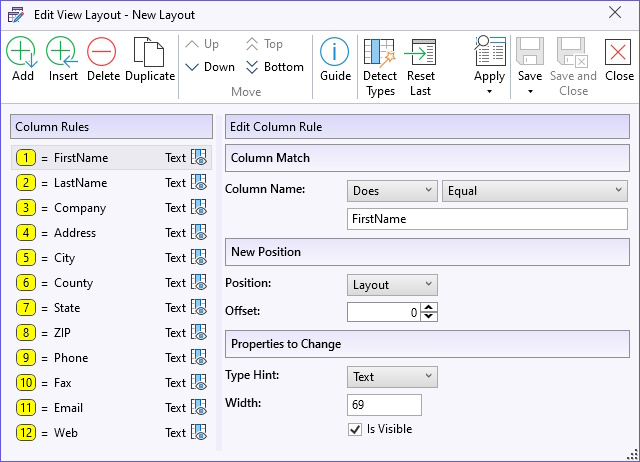640x462 pixels.
Task: Click the Column Name text field
Action: (487, 219)
